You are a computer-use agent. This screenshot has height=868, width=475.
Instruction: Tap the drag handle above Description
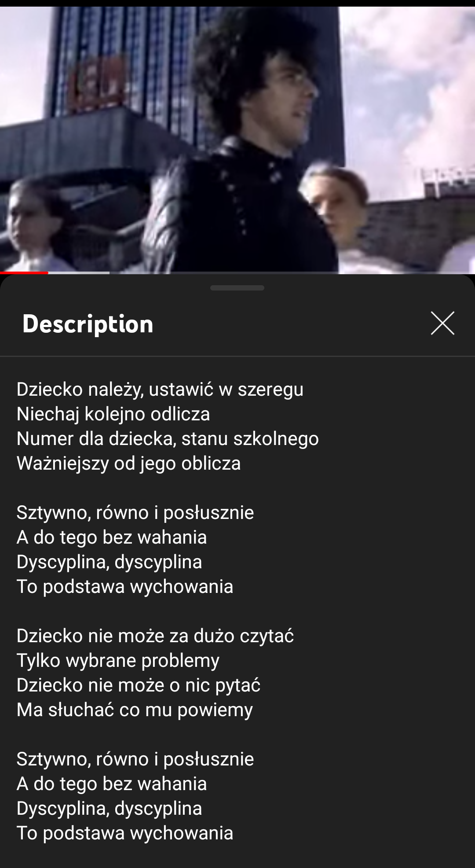coord(237,288)
